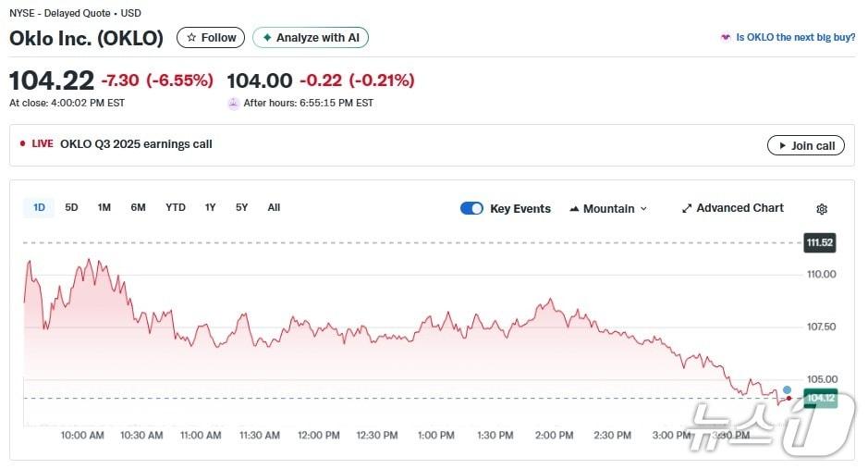Expand the Mountain chart type dropdown
868x469 pixels.
[x=643, y=209]
